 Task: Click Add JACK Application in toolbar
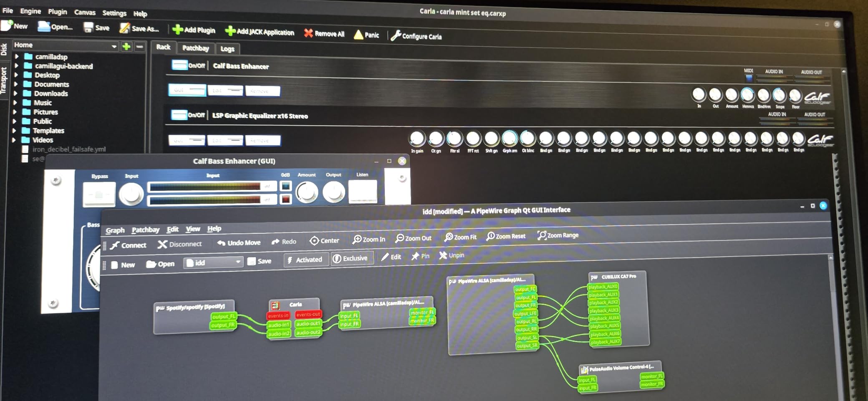(x=260, y=31)
